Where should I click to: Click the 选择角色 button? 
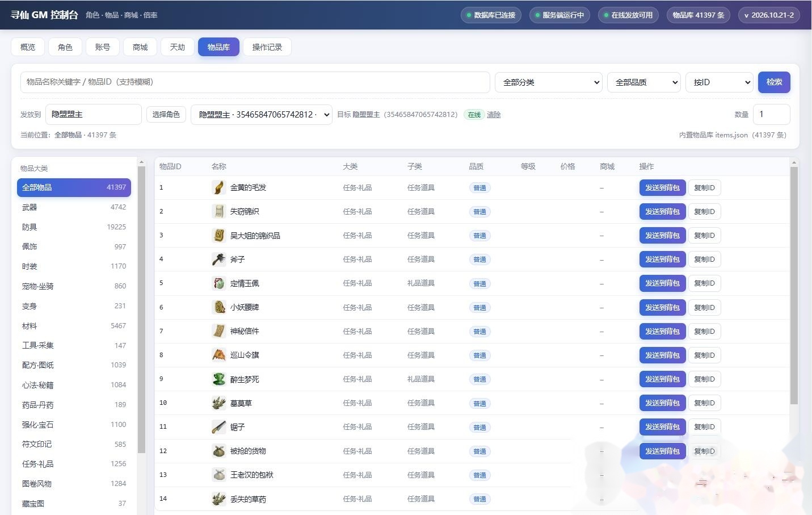[166, 114]
